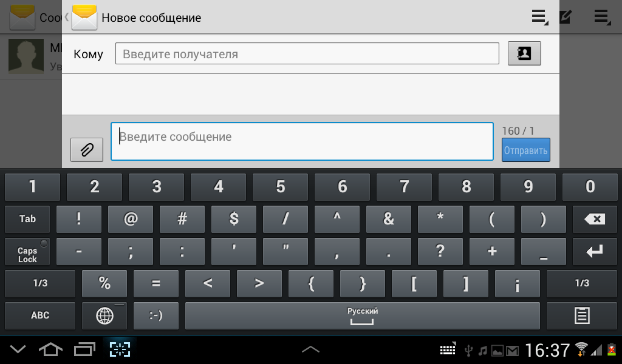Switch keyboard to ABC letters mode
Screen dimensions: 622x364
click(40, 315)
